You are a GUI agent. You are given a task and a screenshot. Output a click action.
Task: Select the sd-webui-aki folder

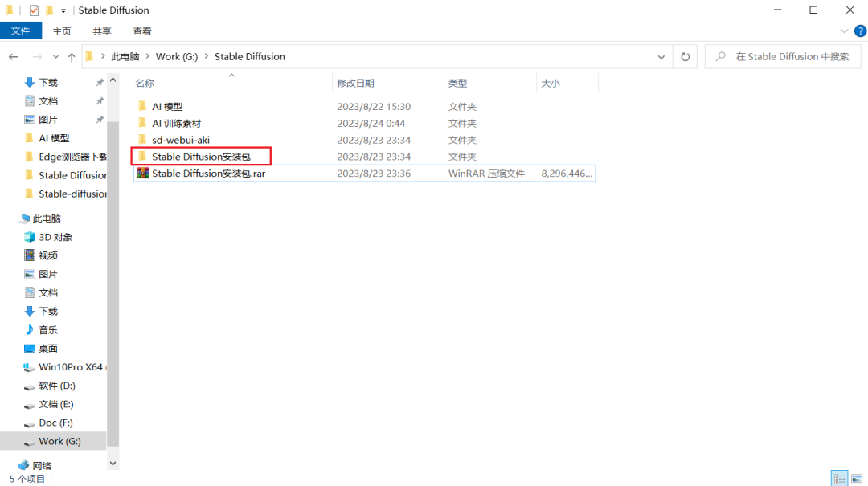click(181, 140)
